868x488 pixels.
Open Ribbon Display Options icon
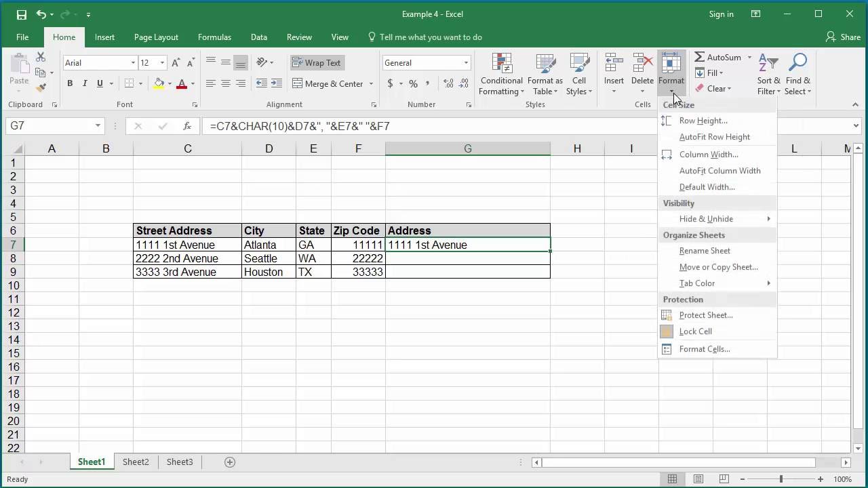coord(756,14)
